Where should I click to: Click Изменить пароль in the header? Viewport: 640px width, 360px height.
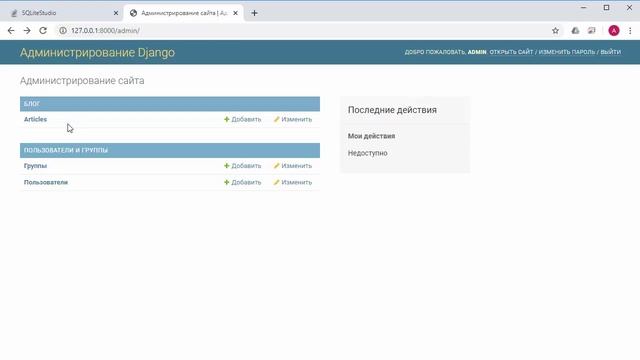coord(567,52)
